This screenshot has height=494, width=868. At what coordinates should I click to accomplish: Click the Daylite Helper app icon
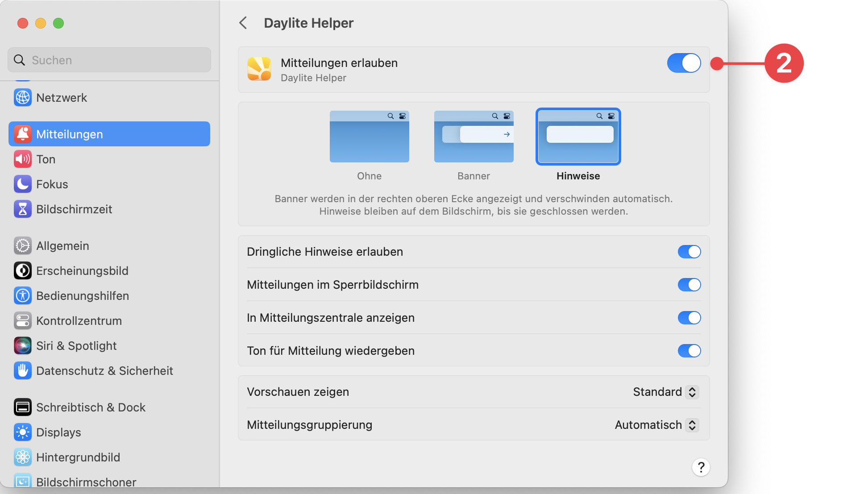(259, 69)
